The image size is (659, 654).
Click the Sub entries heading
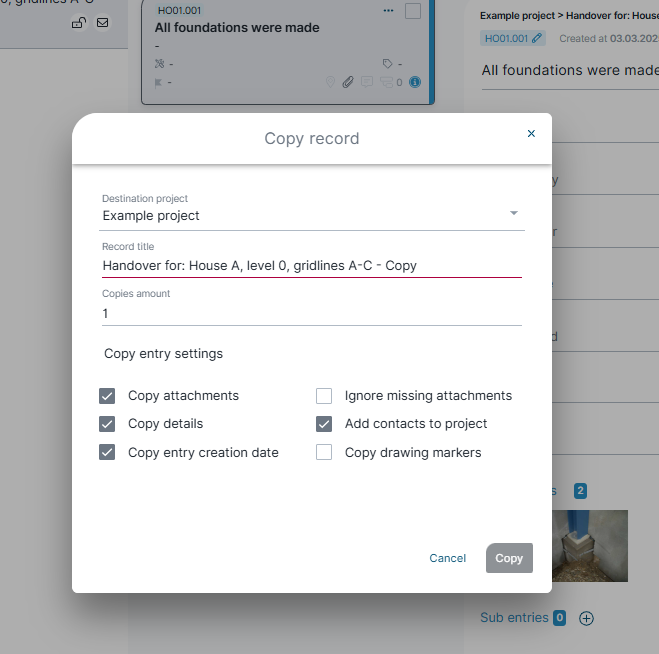[514, 617]
